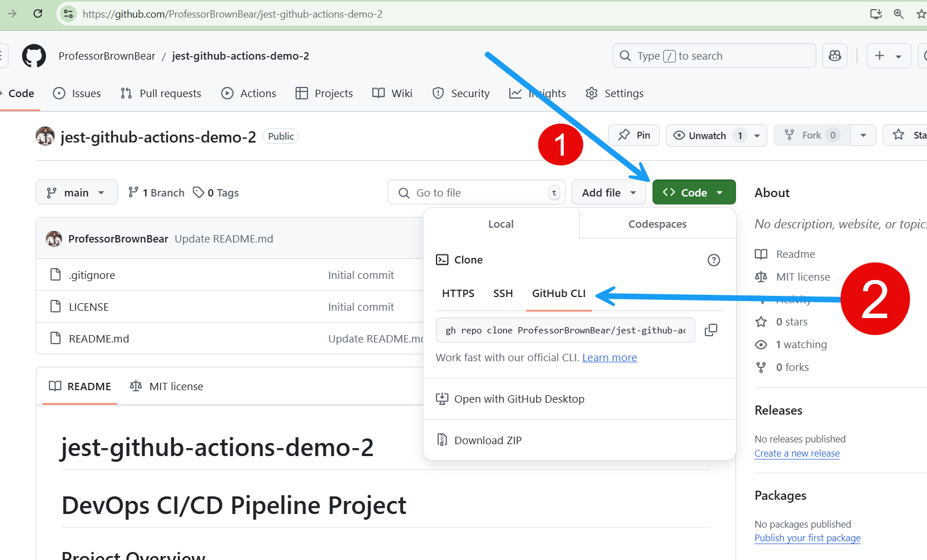This screenshot has width=927, height=560.
Task: Select the SSH clone tab
Action: (503, 294)
